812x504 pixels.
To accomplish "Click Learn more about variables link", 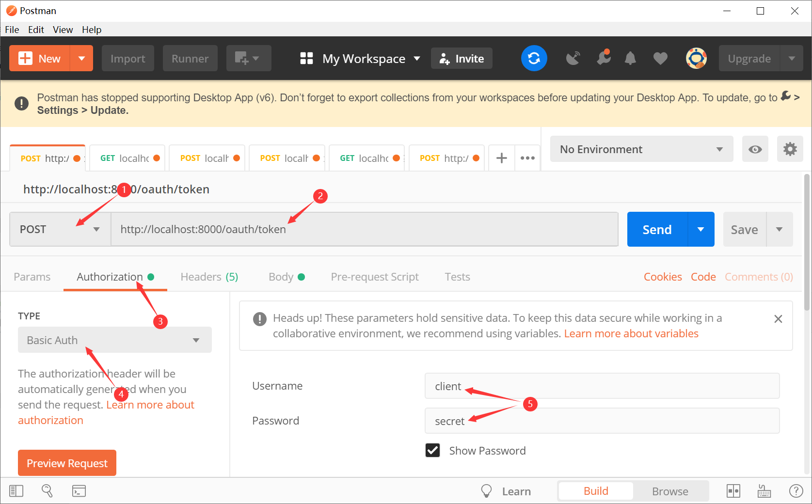I will coord(631,333).
